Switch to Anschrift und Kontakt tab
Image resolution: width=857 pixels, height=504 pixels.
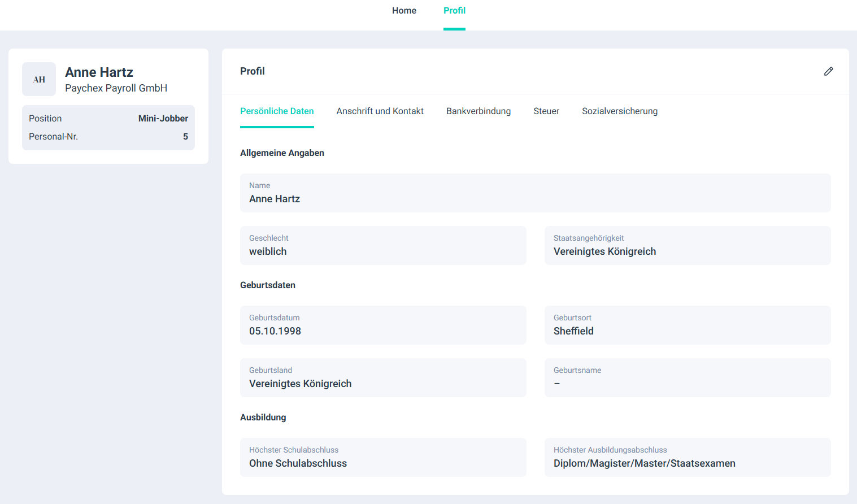(380, 111)
